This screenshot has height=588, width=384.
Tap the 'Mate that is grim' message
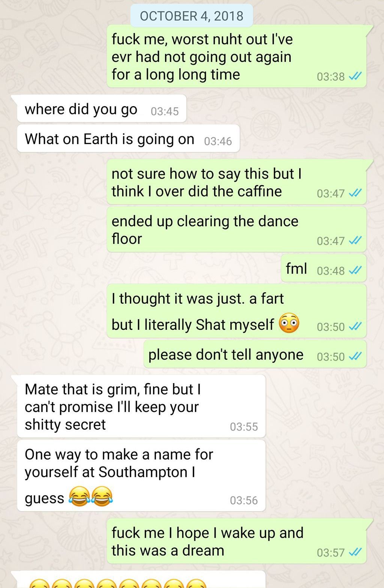pos(141,406)
